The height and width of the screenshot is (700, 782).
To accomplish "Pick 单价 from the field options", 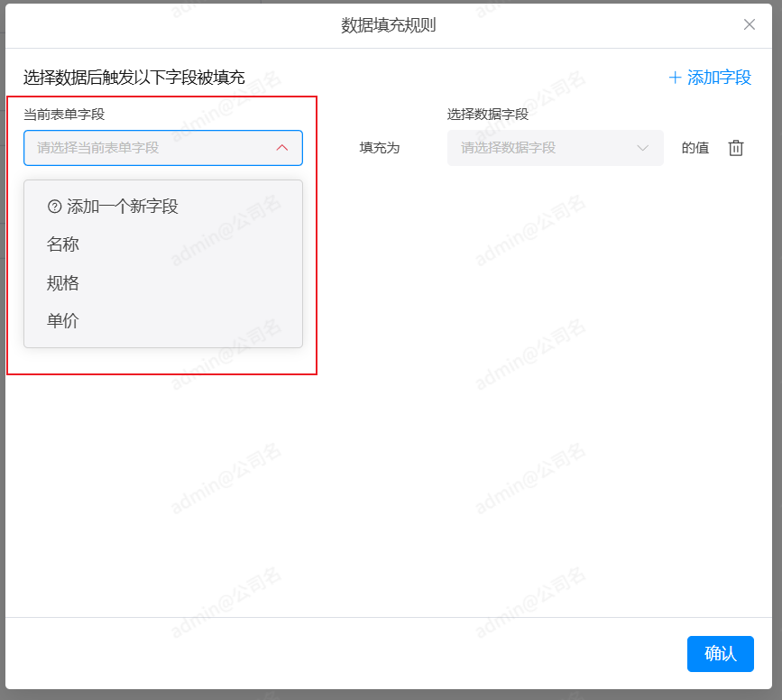I will click(63, 321).
